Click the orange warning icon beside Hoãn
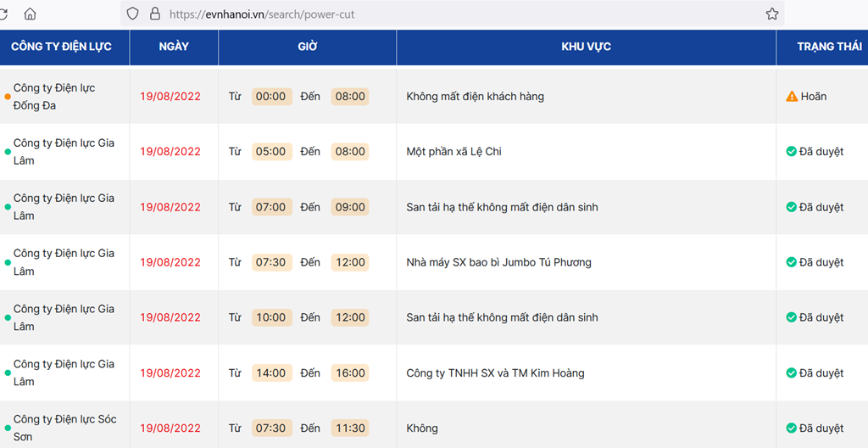 792,97
